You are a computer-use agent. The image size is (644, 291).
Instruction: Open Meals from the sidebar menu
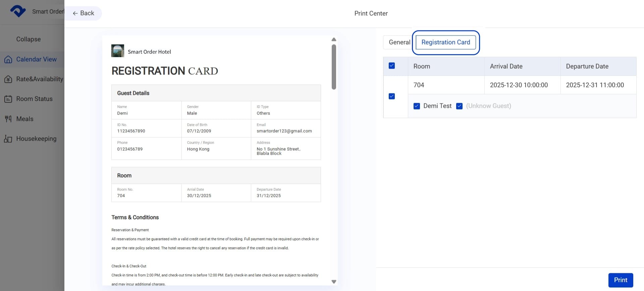tap(25, 119)
